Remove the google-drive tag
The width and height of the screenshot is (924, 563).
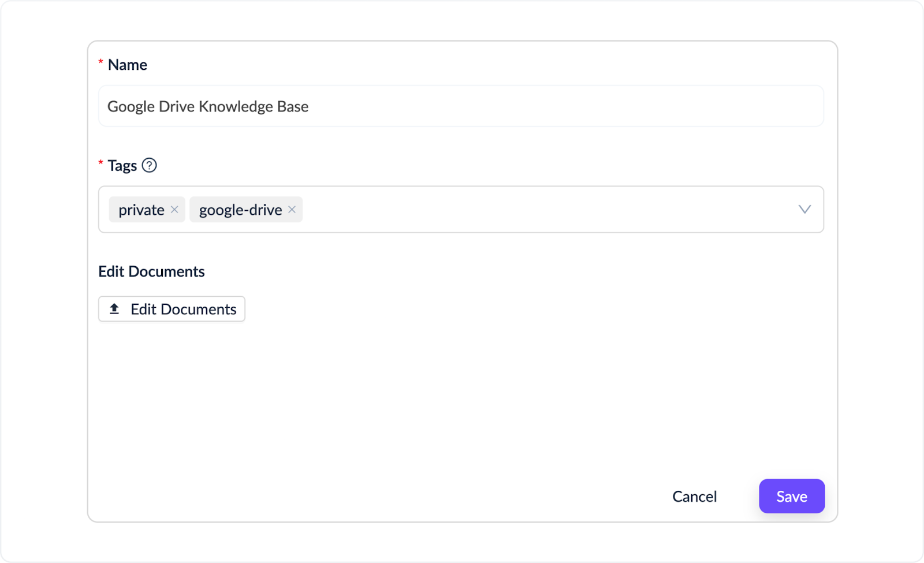click(x=292, y=210)
